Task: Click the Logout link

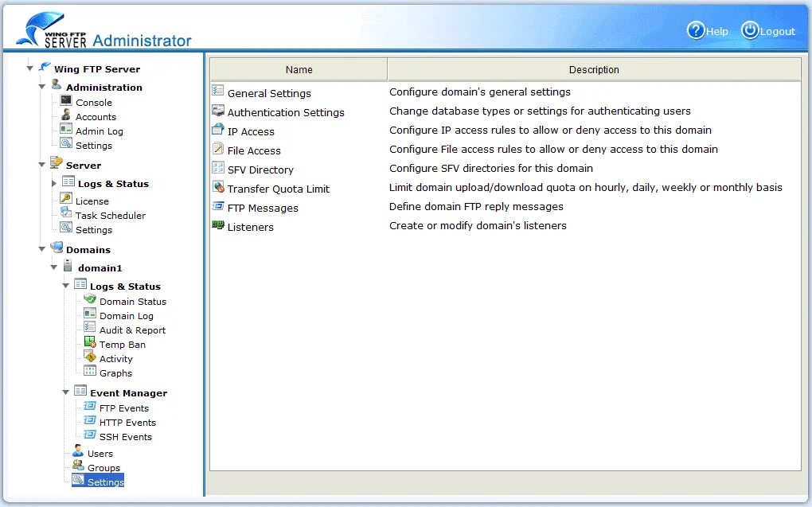Action: point(777,32)
